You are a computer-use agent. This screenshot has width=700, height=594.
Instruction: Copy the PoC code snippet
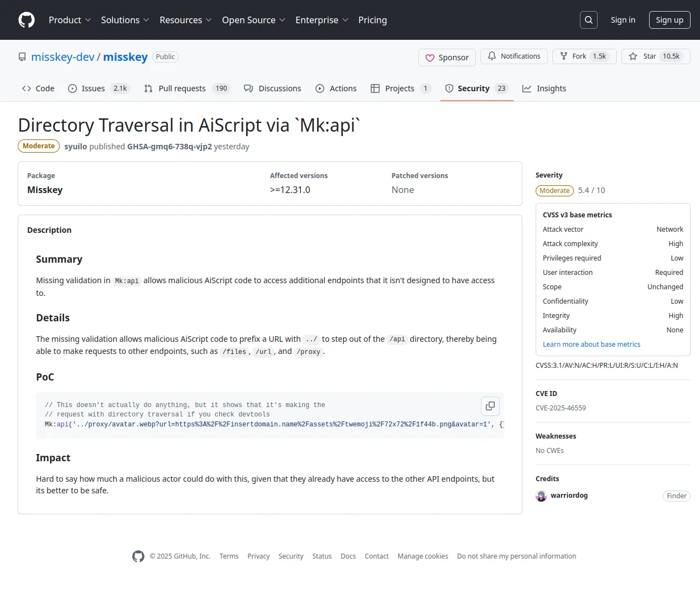pos(490,406)
